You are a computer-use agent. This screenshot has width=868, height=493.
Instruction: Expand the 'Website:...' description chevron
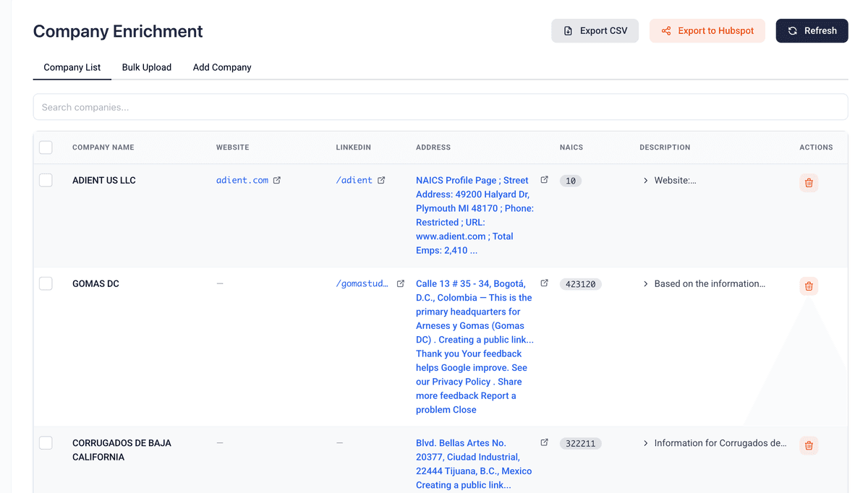point(645,181)
